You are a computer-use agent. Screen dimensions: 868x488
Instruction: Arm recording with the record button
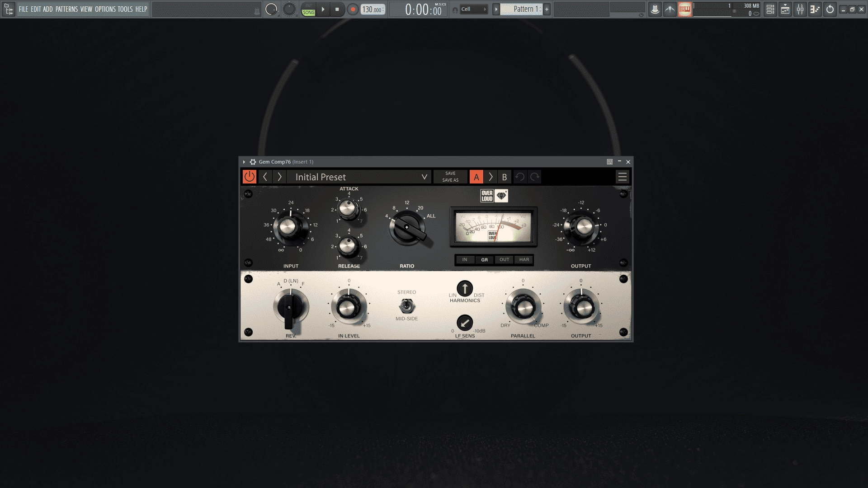(353, 9)
